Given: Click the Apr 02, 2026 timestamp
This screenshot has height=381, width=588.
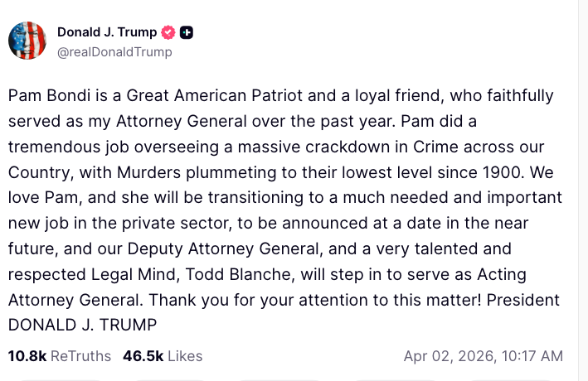Looking at the screenshot, I should click(x=483, y=356).
